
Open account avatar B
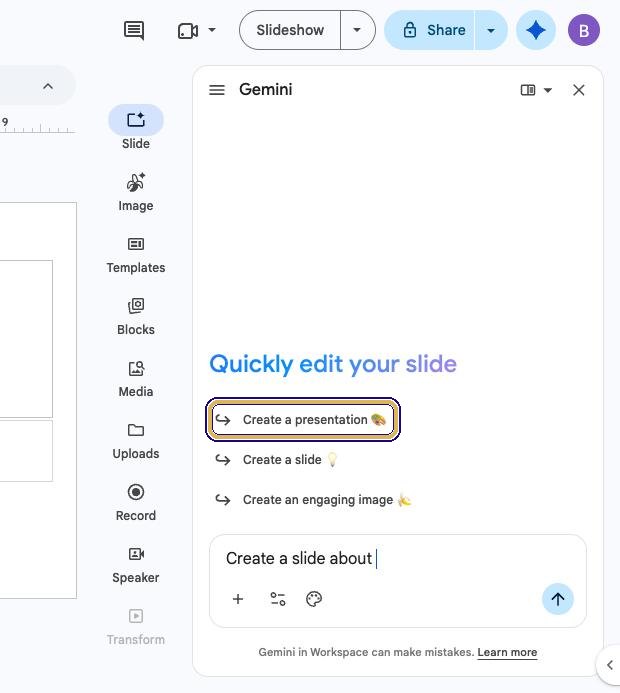(584, 30)
